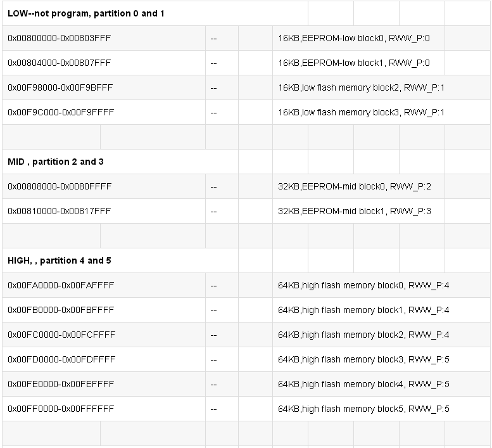
Task: Select address cell 0x00810000-0x00817FFF
Action: (x=59, y=211)
